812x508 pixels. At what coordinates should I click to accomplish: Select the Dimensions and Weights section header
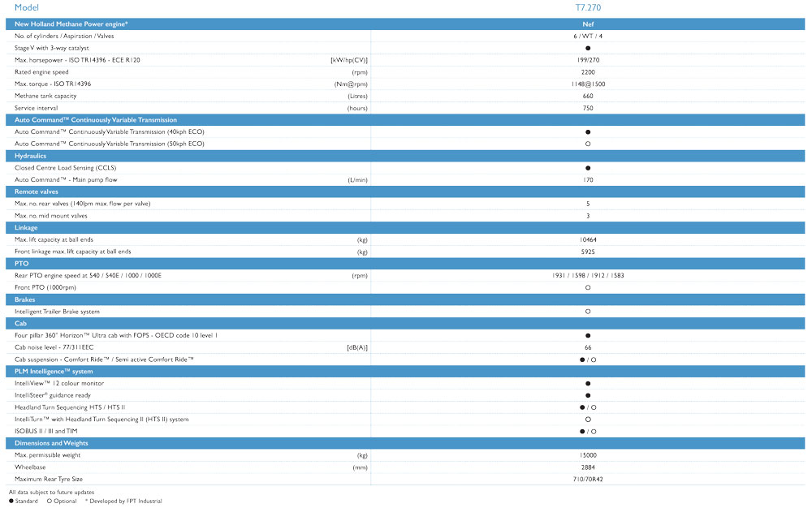tap(51, 443)
